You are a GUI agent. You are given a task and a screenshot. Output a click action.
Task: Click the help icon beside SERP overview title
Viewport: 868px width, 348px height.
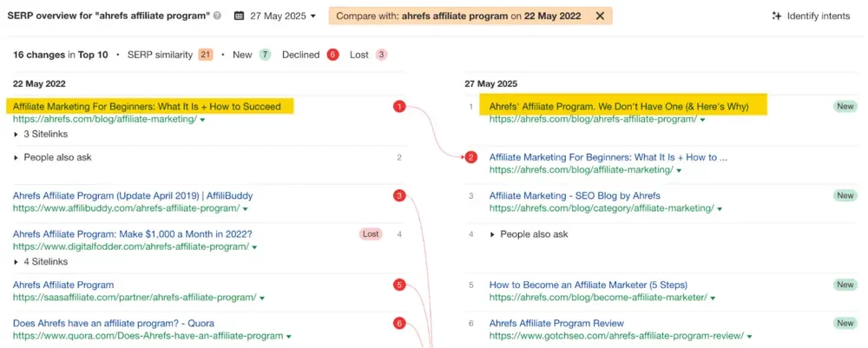click(218, 16)
